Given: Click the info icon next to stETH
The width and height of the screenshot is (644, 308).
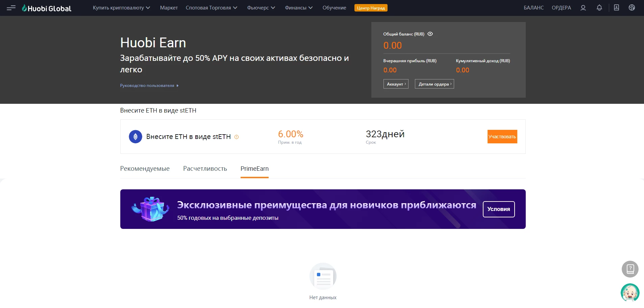Looking at the screenshot, I should (237, 137).
